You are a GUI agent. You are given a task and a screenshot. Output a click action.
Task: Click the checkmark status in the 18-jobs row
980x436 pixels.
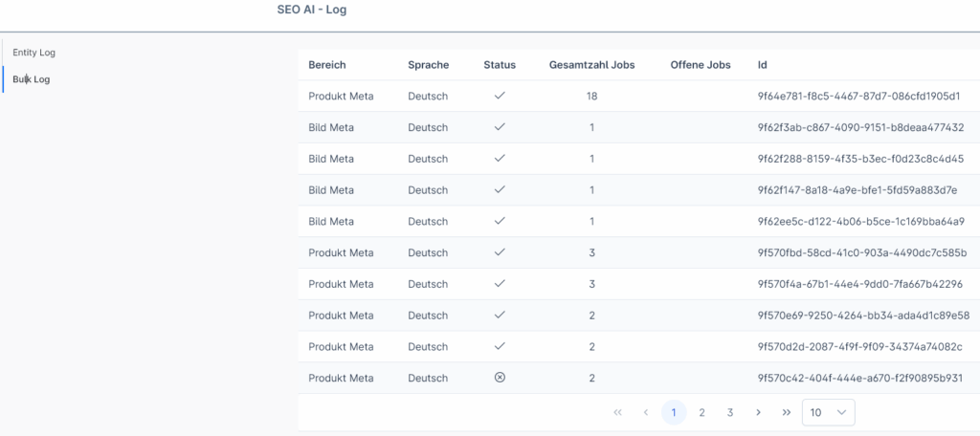500,97
